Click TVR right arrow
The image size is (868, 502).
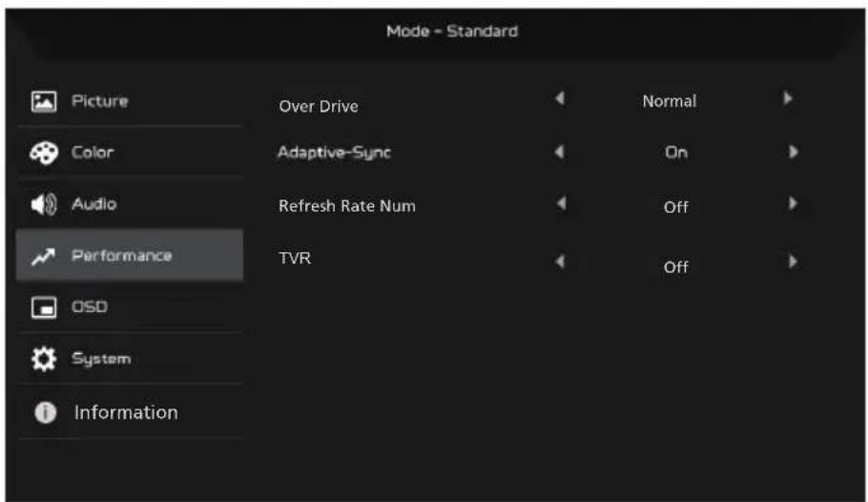pos(794,261)
